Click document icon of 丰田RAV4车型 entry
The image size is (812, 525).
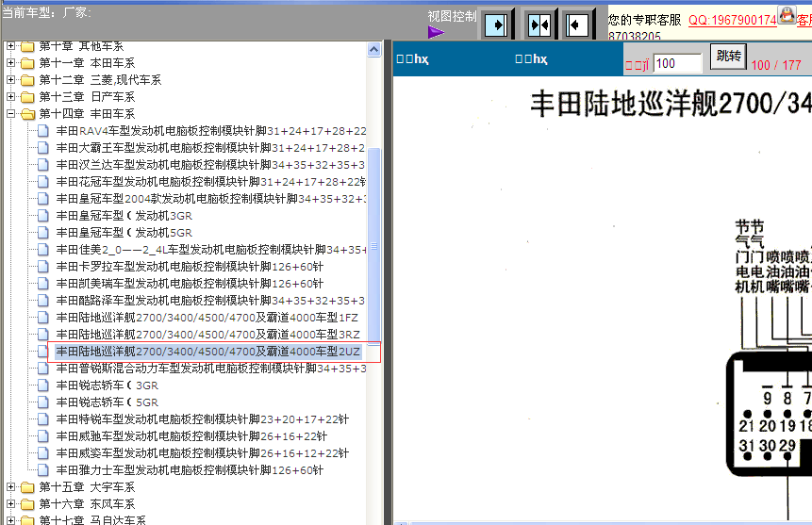coord(43,131)
